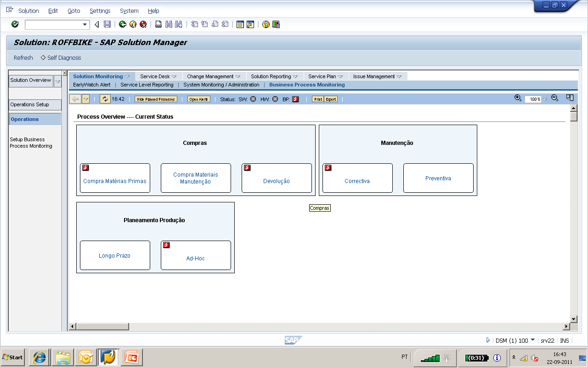Screen dimensions: 588x368
Task: Click the Print icon in standard toolbar
Action: pos(158,24)
